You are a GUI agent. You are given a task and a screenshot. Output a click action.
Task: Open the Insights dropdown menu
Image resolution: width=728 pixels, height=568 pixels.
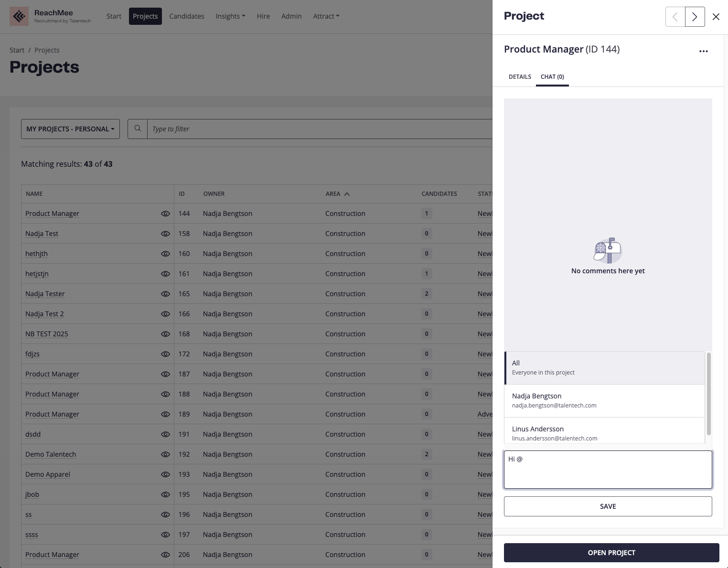[230, 16]
